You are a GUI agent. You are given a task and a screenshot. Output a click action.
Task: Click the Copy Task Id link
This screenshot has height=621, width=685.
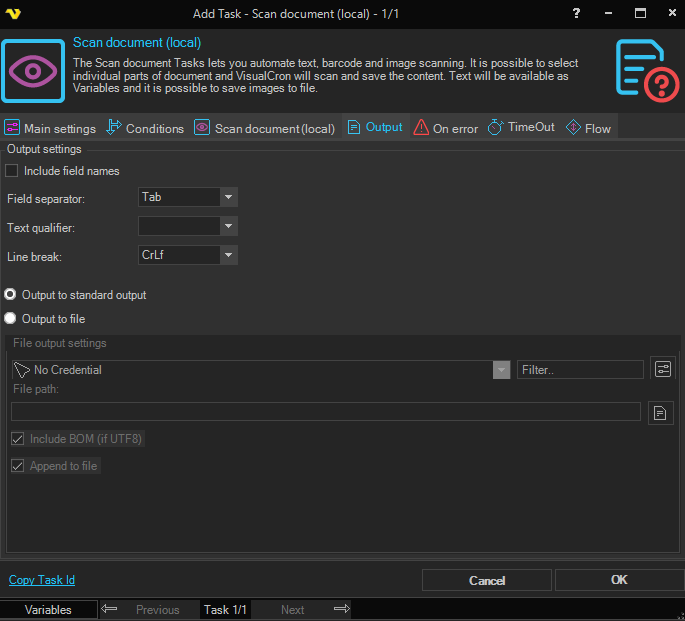tap(42, 580)
